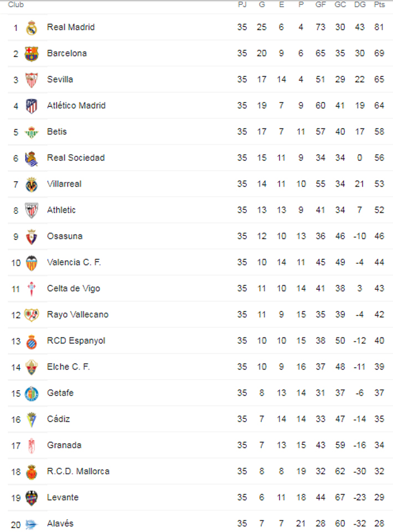This screenshot has height=532, width=393.
Task: Click the Real Madrid club crest
Action: [32, 27]
